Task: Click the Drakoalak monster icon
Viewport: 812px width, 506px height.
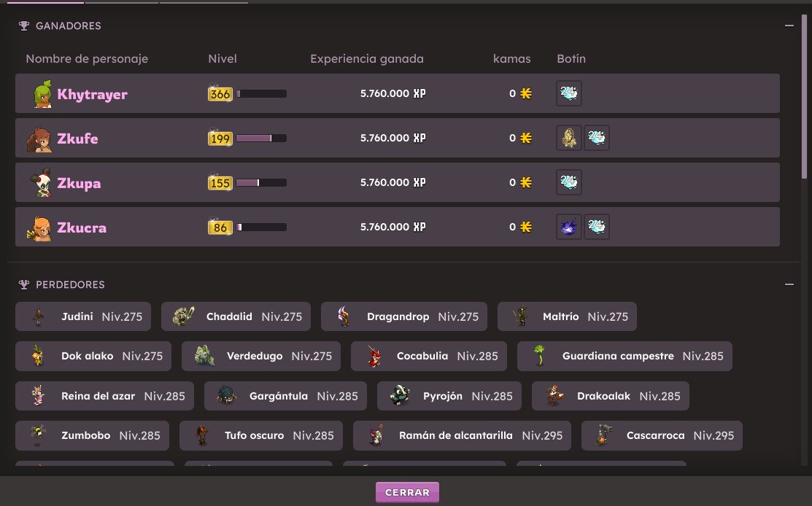Action: point(554,396)
